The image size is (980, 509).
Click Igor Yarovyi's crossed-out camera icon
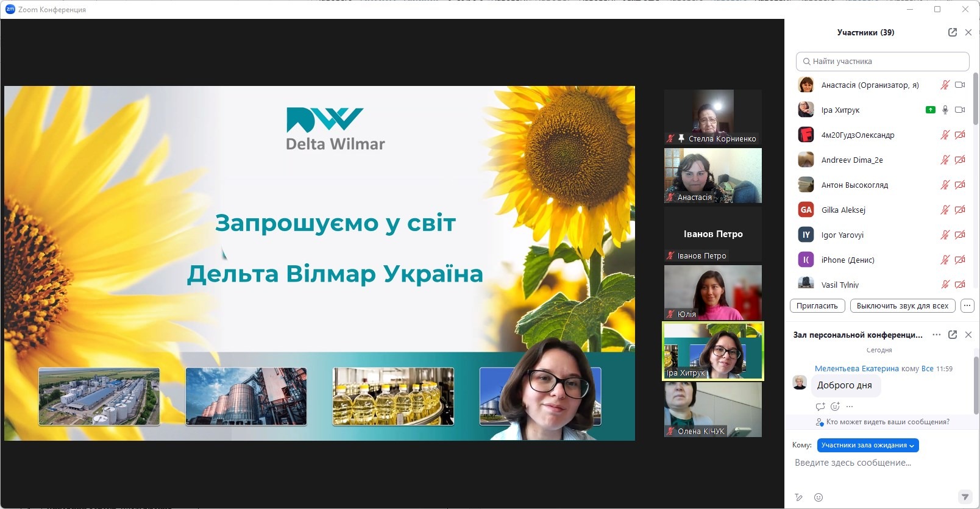960,235
